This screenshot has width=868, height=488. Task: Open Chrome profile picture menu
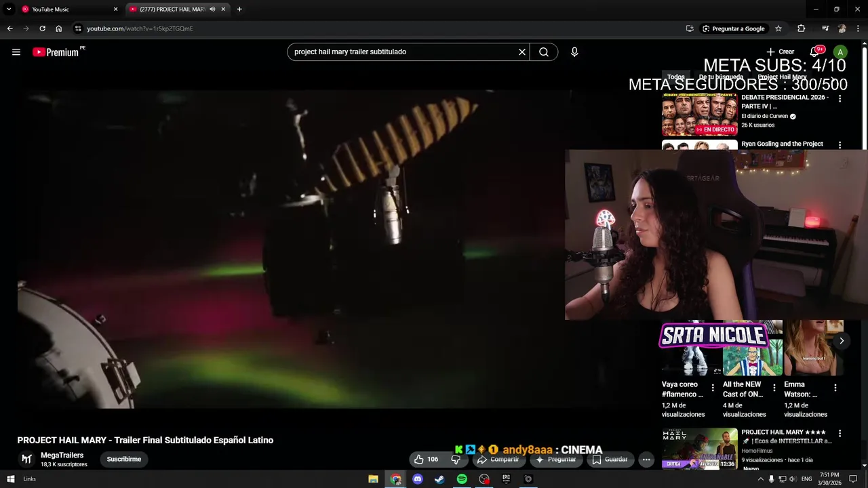pos(842,28)
